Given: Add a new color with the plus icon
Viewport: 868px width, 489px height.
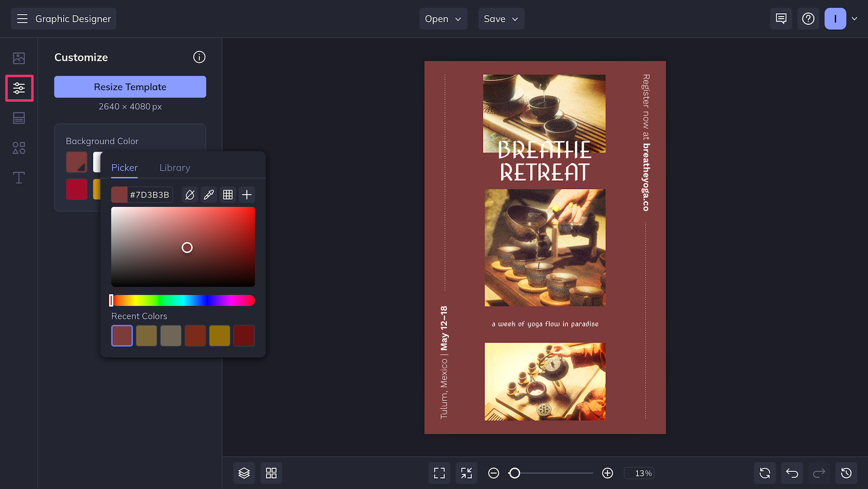Looking at the screenshot, I should point(247,194).
